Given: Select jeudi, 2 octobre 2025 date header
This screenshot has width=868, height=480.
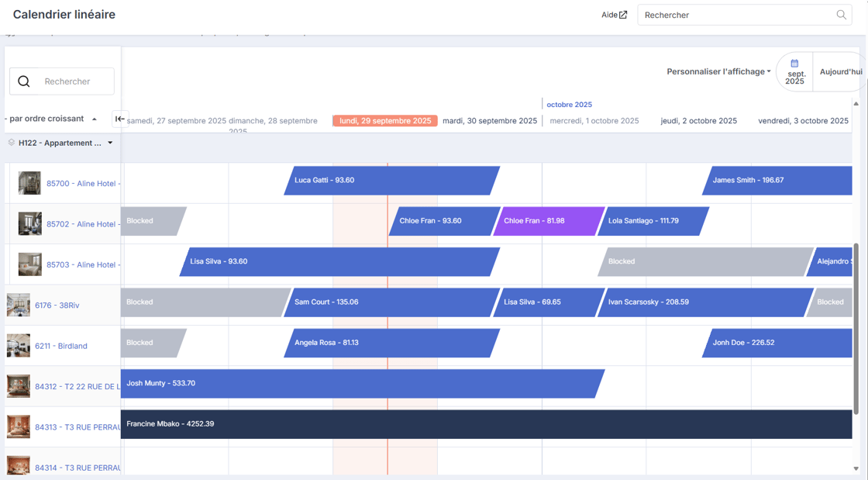Looking at the screenshot, I should [x=698, y=121].
